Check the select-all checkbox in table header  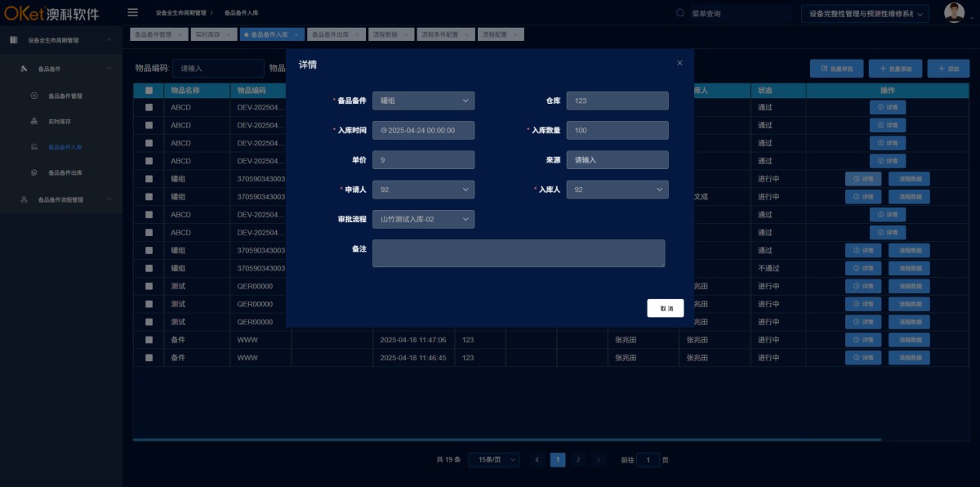148,90
